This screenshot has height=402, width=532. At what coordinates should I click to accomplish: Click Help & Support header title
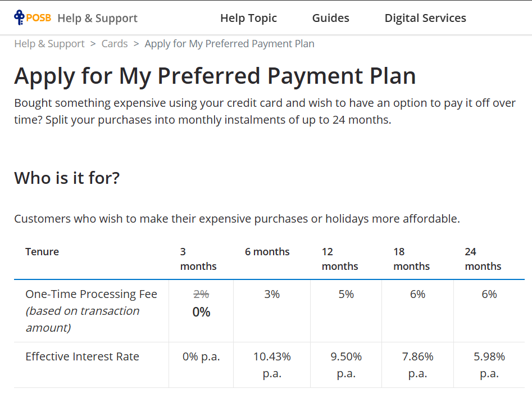click(97, 18)
